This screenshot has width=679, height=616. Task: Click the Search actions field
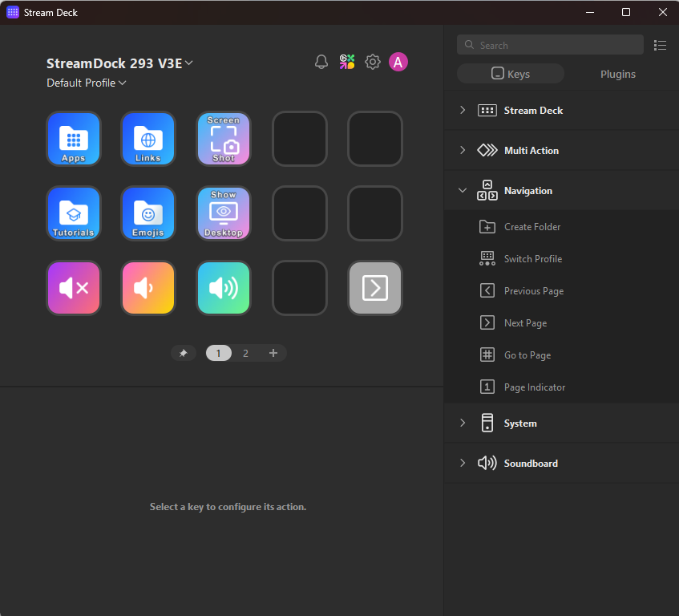(x=550, y=45)
